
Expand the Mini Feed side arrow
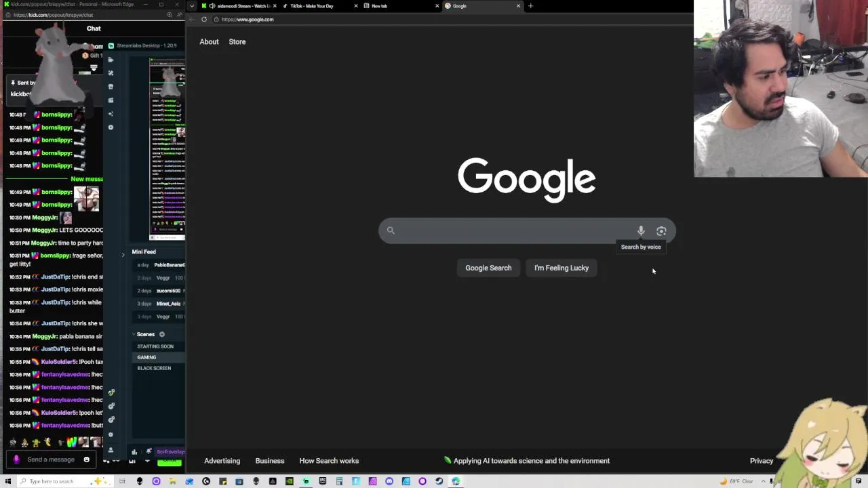click(x=123, y=255)
